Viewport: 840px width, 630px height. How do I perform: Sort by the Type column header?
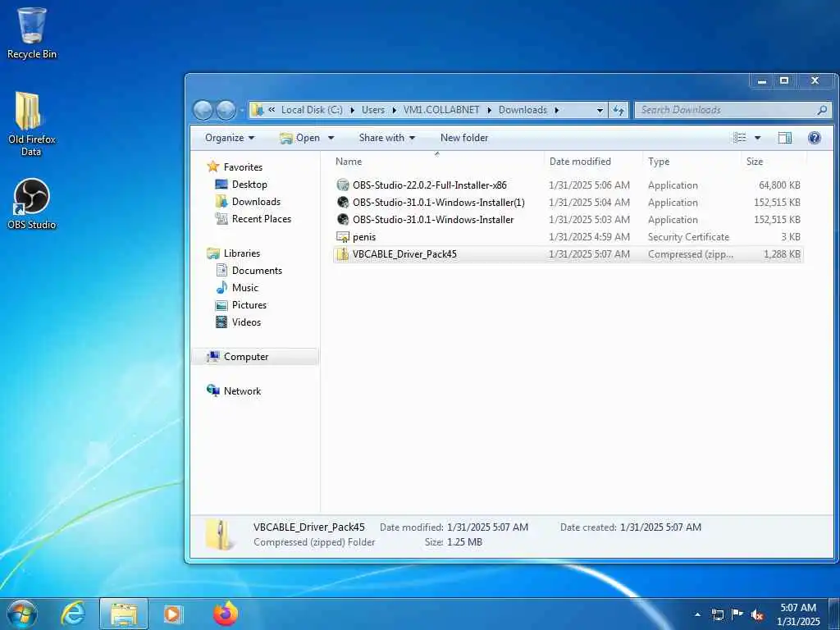point(659,162)
